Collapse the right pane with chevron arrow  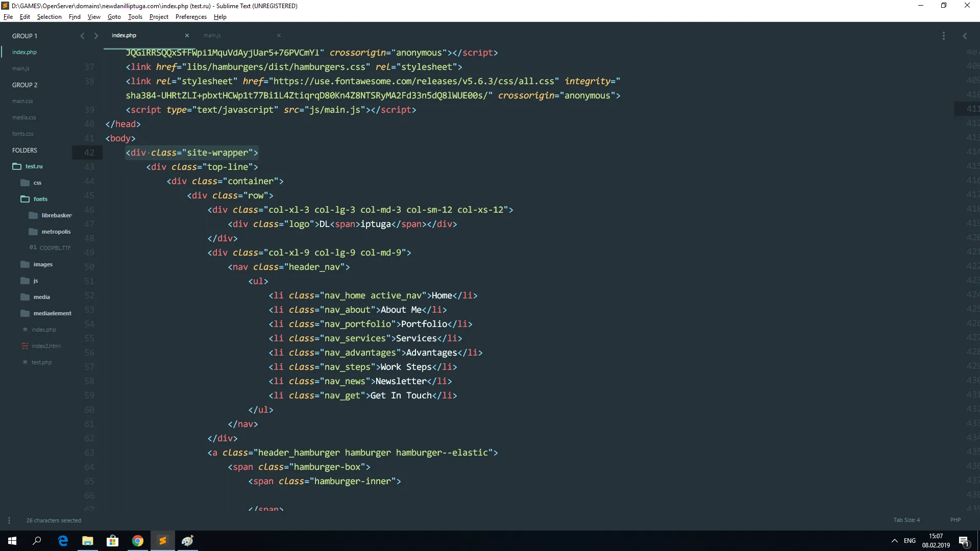965,36
